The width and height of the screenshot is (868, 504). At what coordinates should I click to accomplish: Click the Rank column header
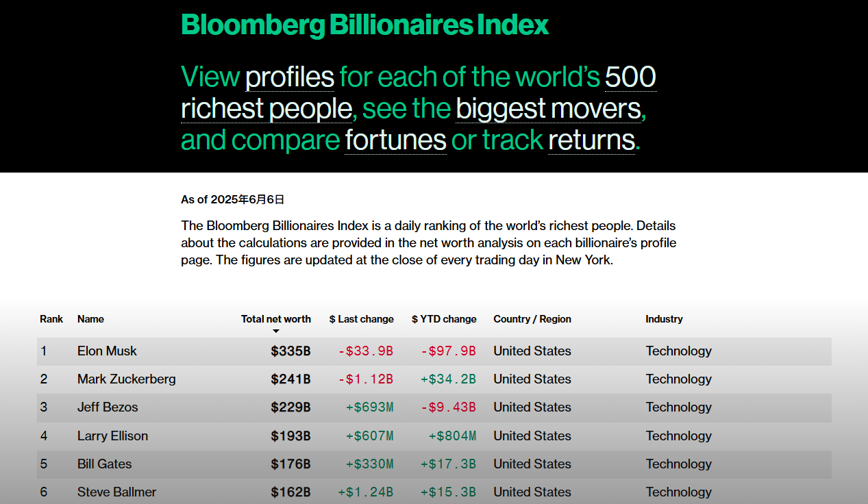[x=51, y=319]
